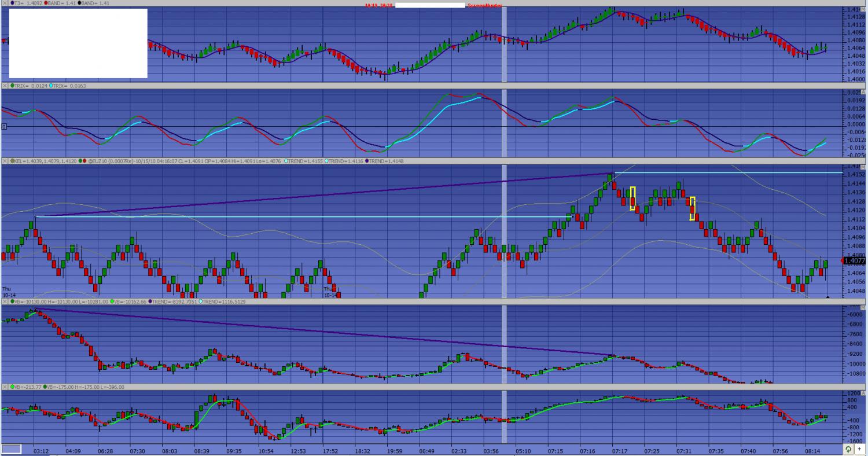868x456 pixels.
Task: Click the 1200 value on bottom pane scale
Action: tap(854, 393)
